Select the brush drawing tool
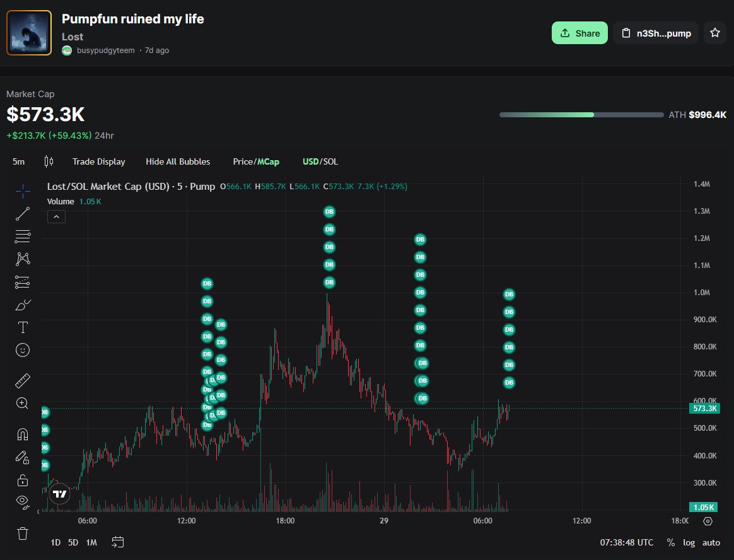The width and height of the screenshot is (734, 560). [23, 305]
